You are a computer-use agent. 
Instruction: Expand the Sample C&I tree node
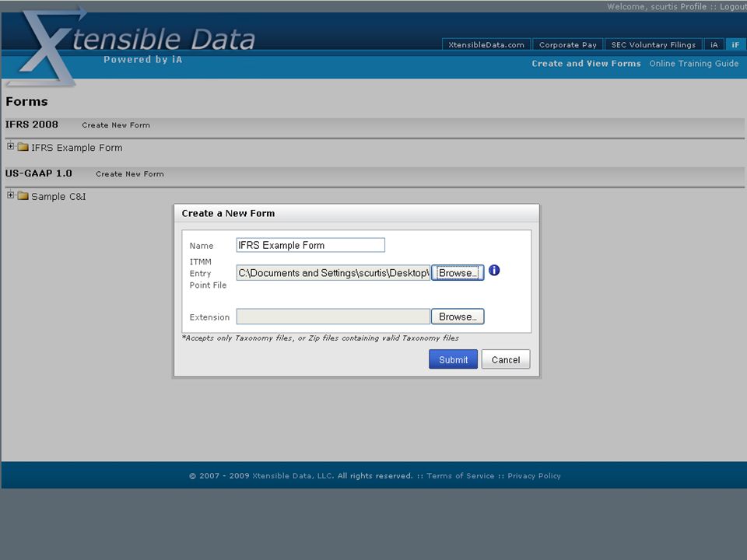(10, 195)
